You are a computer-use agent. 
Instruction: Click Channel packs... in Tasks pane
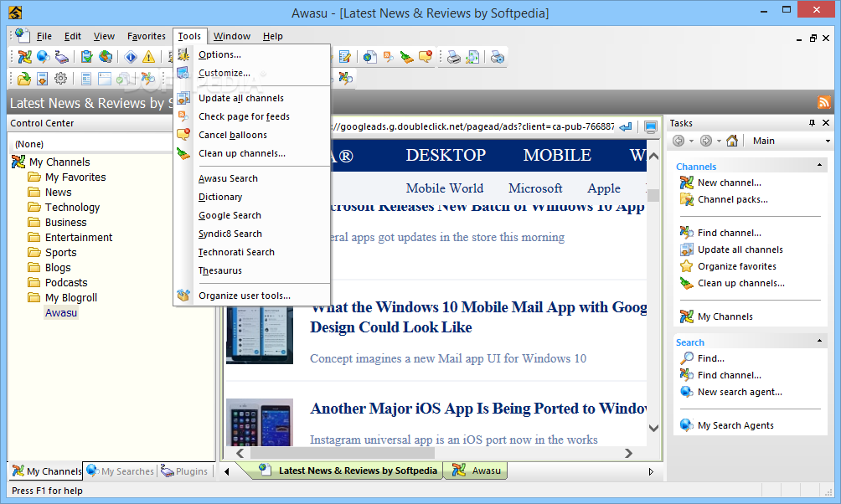733,199
